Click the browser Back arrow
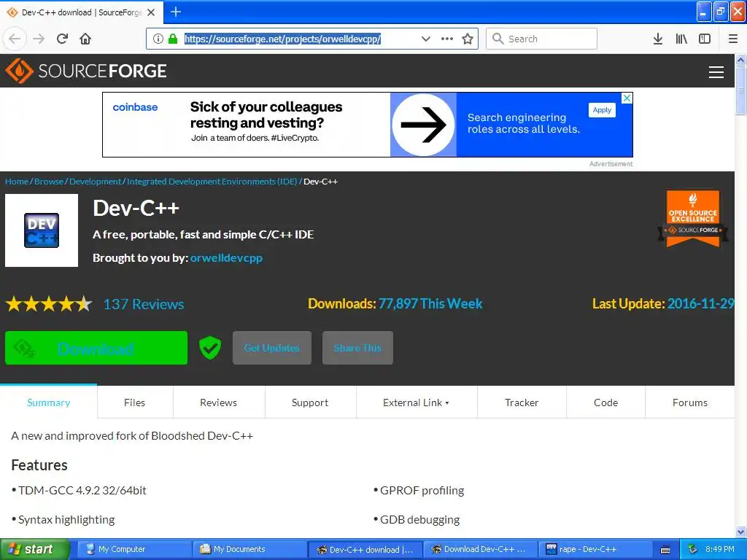The width and height of the screenshot is (747, 560). [15, 39]
